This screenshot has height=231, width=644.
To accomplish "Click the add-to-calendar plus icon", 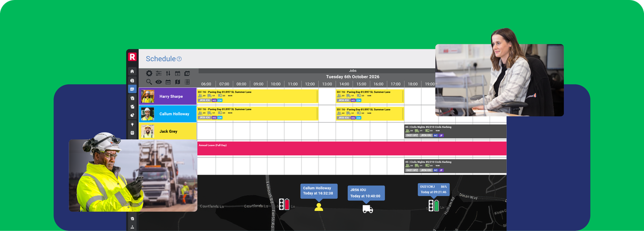I will (177, 74).
